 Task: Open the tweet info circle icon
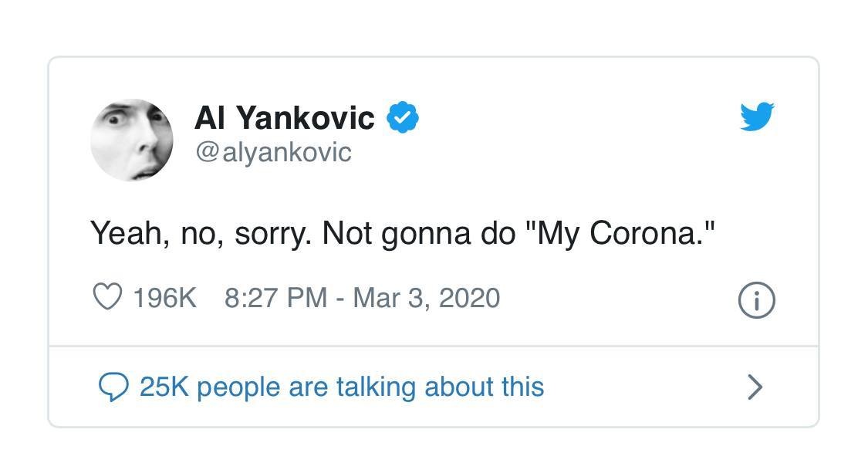click(x=756, y=300)
